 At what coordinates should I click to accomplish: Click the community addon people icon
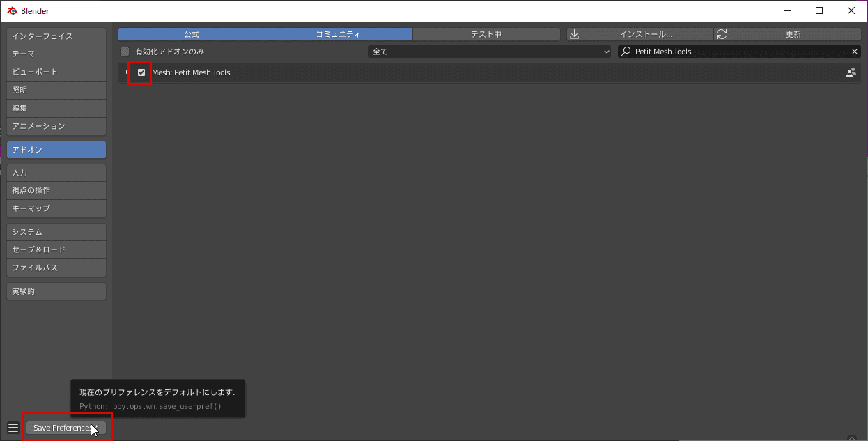pyautogui.click(x=851, y=72)
